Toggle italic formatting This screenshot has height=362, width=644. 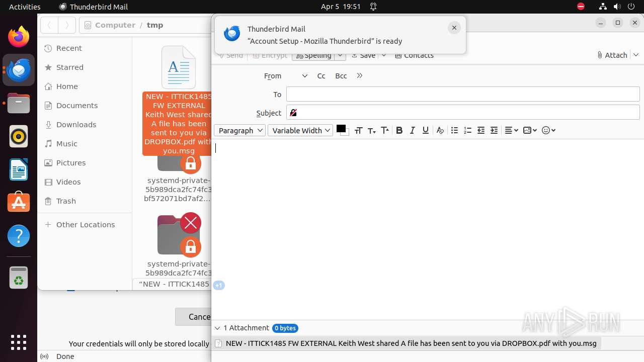click(x=412, y=130)
